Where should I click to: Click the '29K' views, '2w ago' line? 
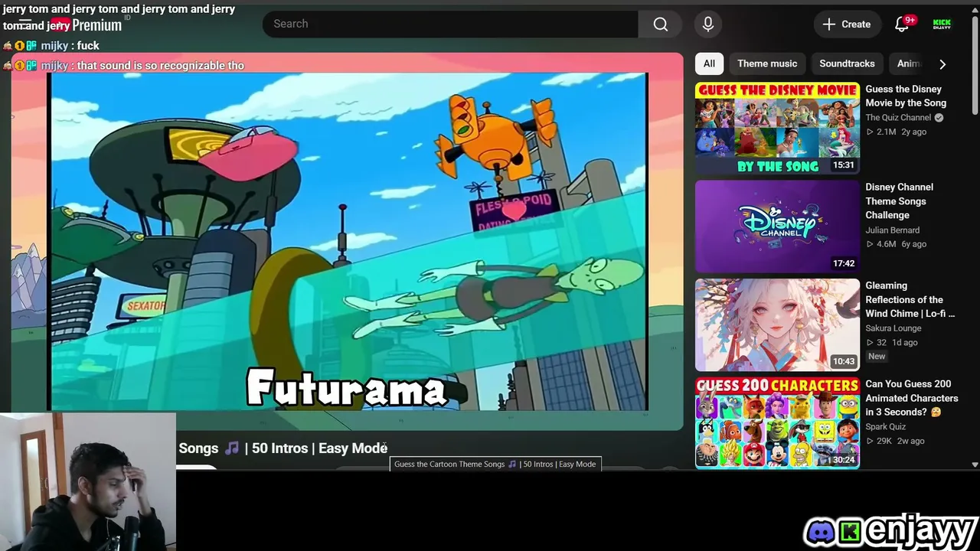pos(895,441)
